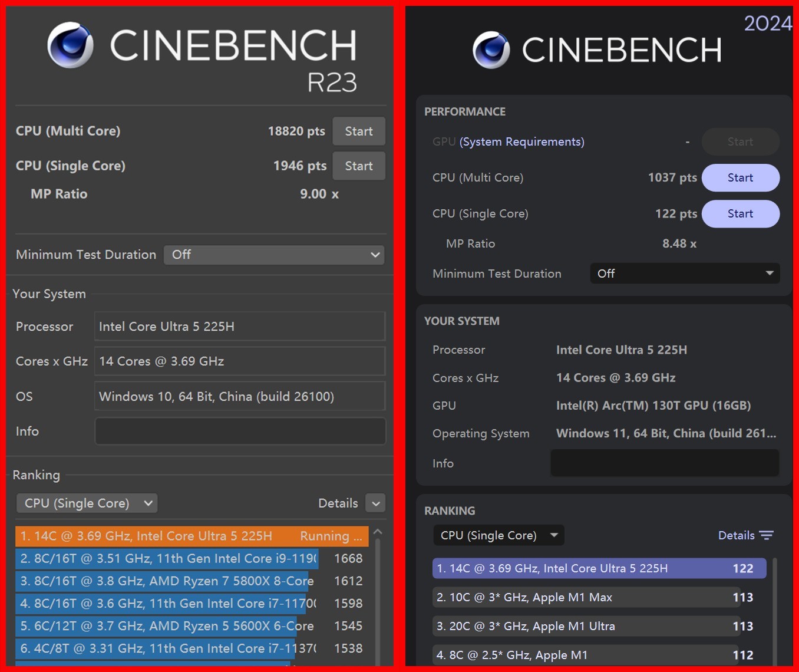799x672 pixels.
Task: Select 2024 ranking row Apple M1 Max
Action: tap(599, 597)
